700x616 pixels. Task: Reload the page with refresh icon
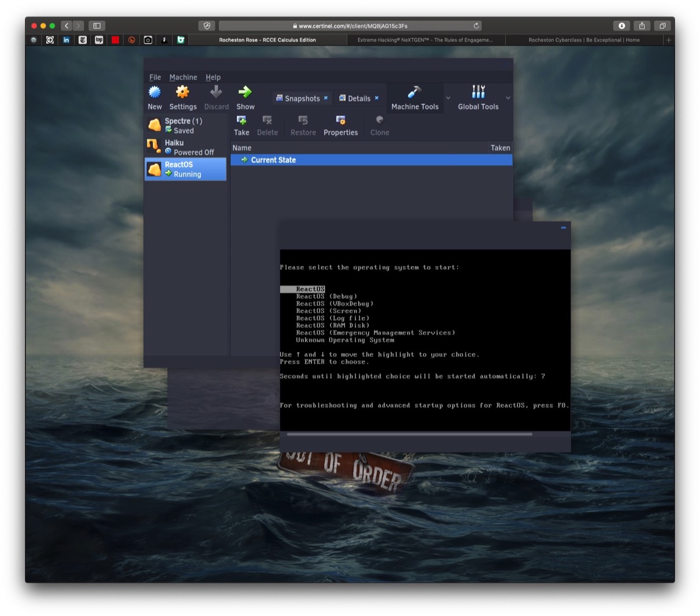pos(476,26)
